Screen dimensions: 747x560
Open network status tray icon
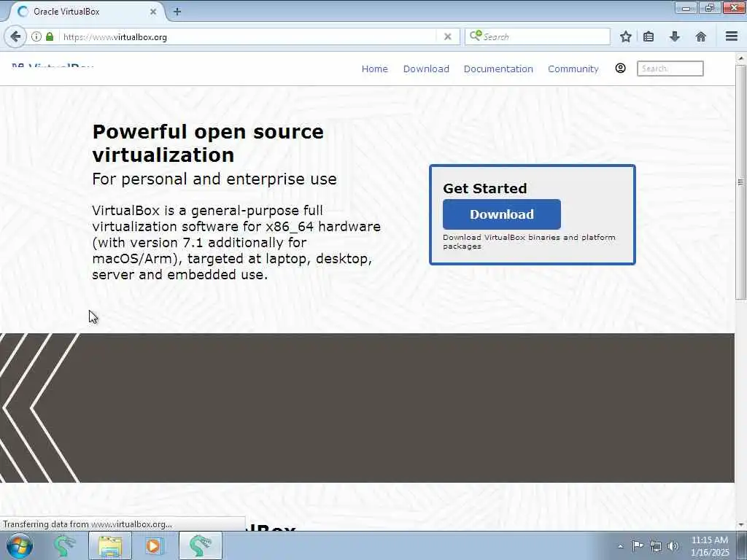click(x=656, y=546)
